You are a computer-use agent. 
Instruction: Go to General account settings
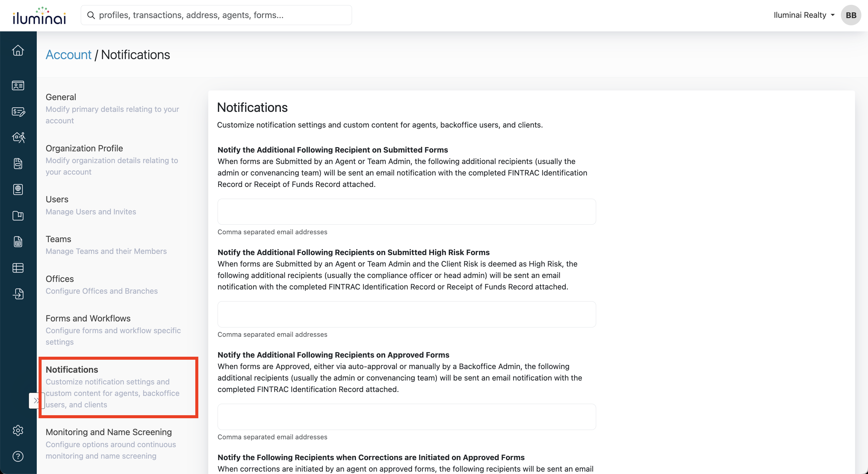(61, 97)
